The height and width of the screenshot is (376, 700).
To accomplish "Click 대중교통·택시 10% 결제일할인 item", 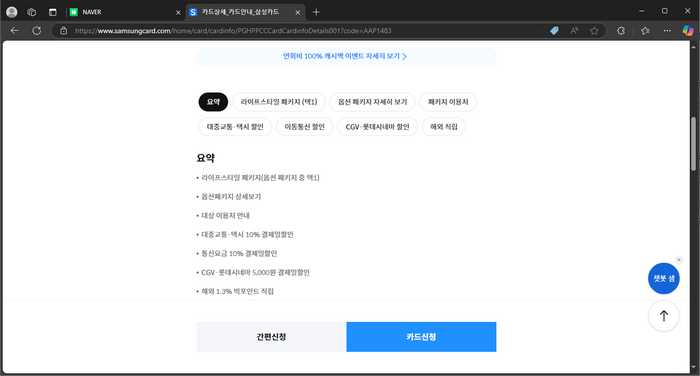I will 247,234.
